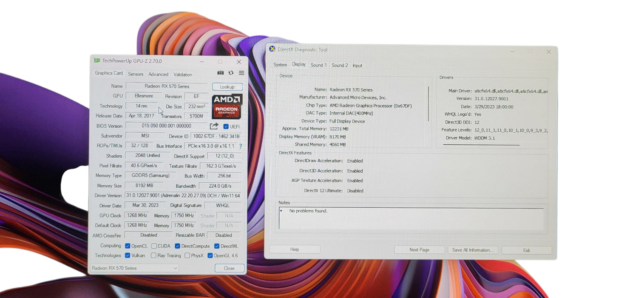Viewport: 644px width, 298px height.
Task: Click the Driver Version field in GPU-Z
Action: click(183, 196)
